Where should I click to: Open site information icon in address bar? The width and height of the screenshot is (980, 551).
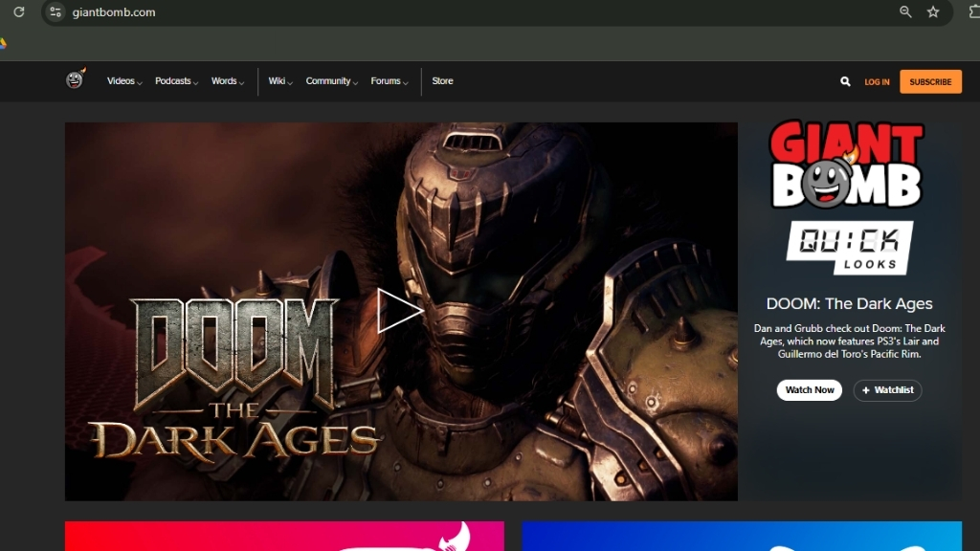click(56, 11)
